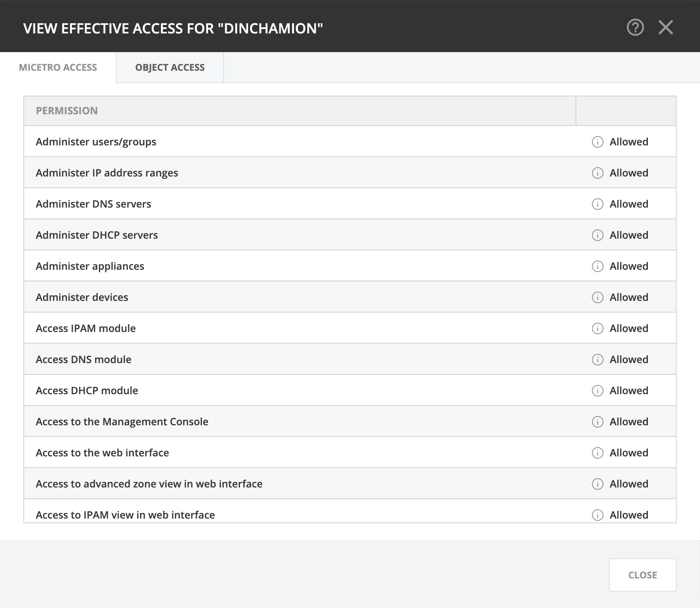Click info icon for Access IPAM module

(597, 328)
